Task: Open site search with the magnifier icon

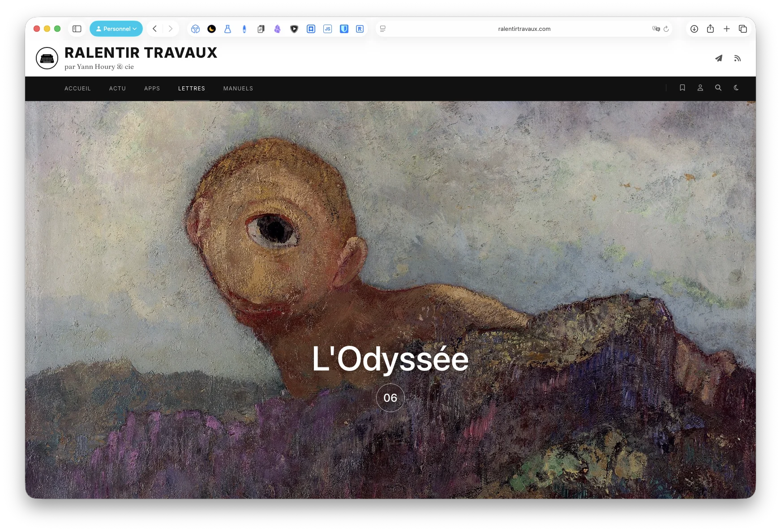Action: [718, 88]
